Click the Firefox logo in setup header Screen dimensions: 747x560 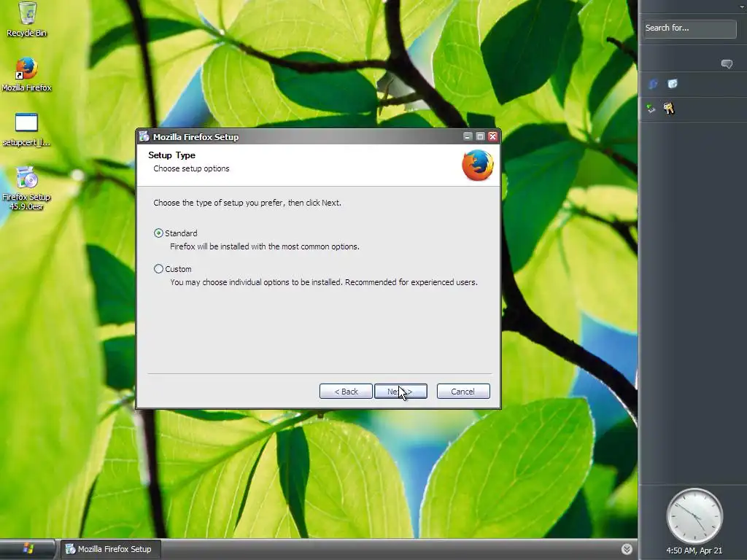[x=477, y=166]
